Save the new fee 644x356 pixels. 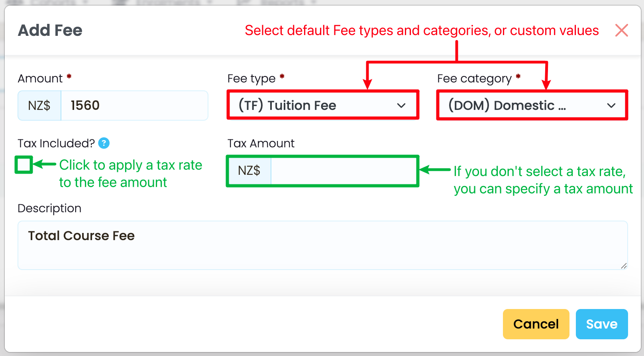[601, 324]
